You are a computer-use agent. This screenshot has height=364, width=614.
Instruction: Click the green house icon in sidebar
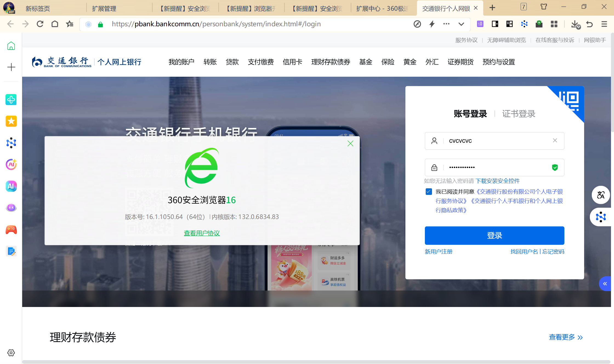click(x=11, y=46)
